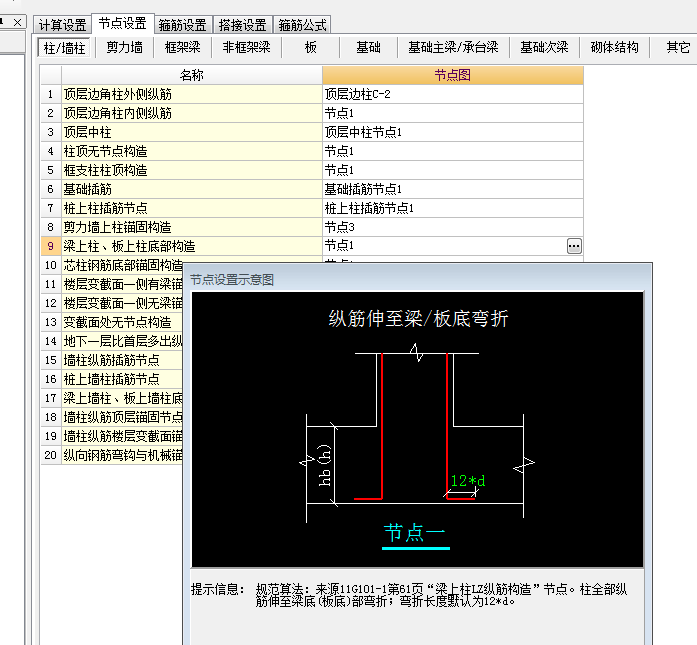This screenshot has width=697, height=645.
Task: Select the 板 category tab
Action: [311, 47]
